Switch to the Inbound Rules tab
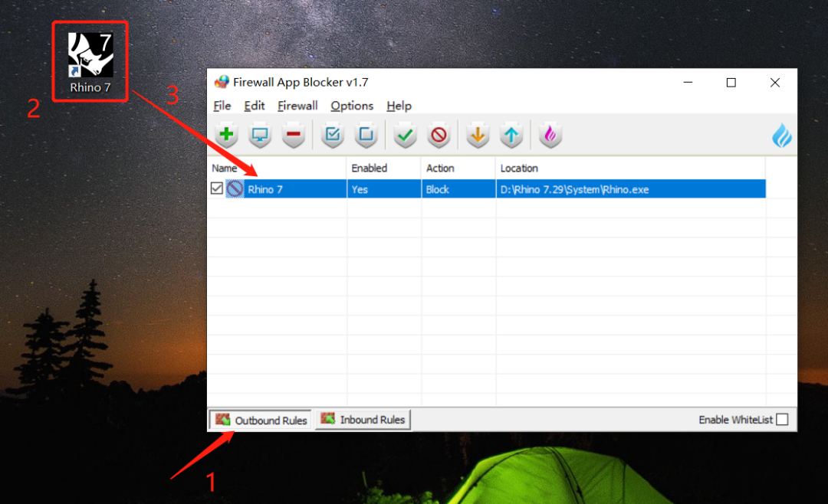Image resolution: width=828 pixels, height=504 pixels. [x=363, y=420]
